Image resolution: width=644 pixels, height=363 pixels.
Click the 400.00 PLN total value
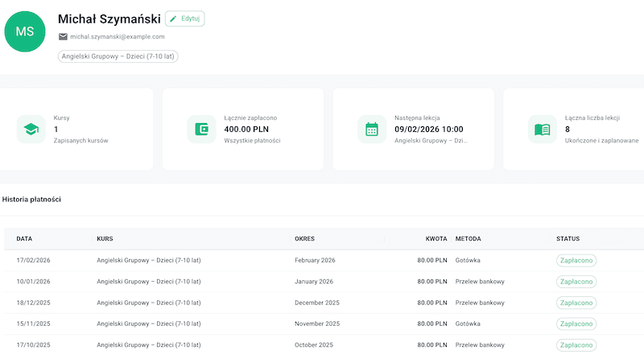coord(246,129)
